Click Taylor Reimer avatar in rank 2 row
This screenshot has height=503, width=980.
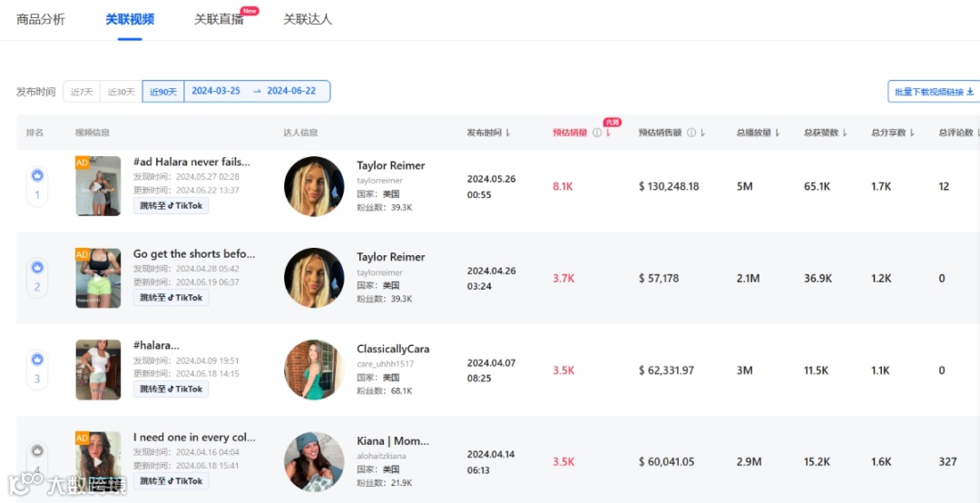(x=314, y=278)
